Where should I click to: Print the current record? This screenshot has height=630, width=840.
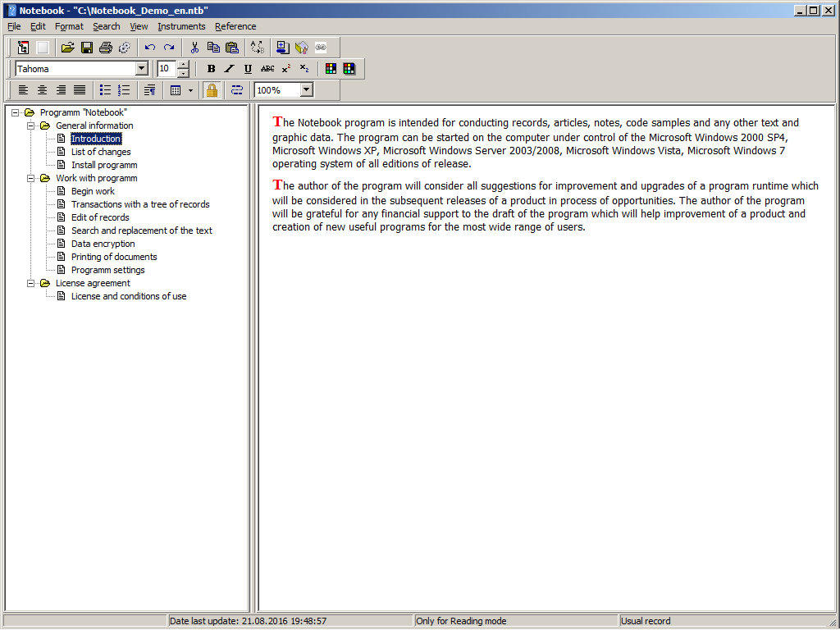pos(106,48)
